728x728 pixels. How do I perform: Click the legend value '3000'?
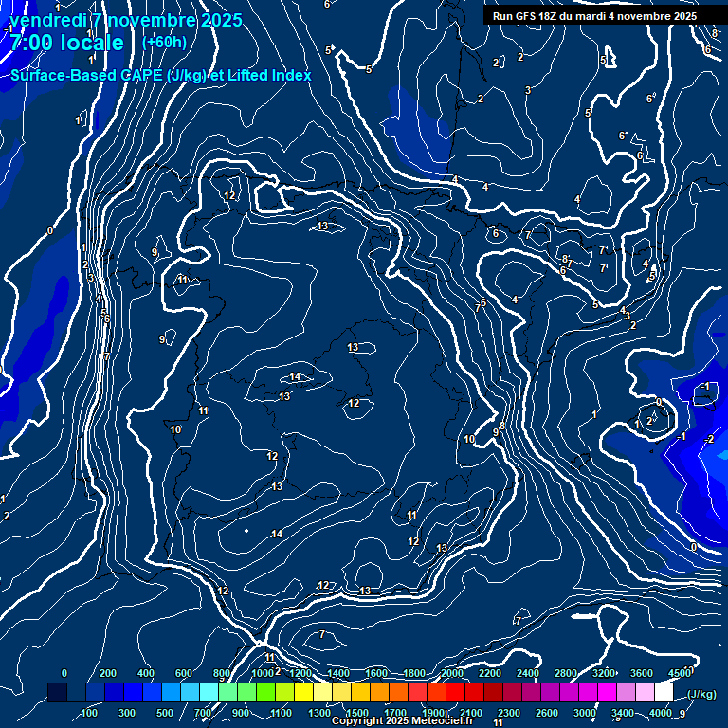coord(585,713)
